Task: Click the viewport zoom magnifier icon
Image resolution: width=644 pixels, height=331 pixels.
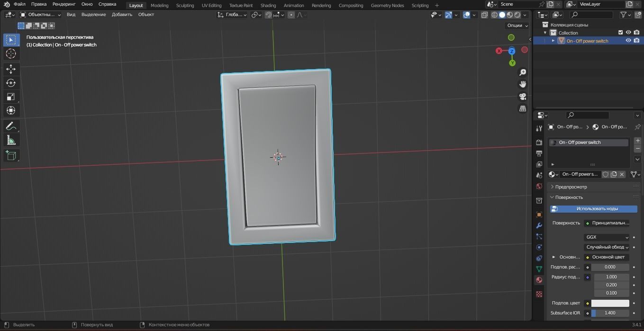Action: pyautogui.click(x=523, y=72)
